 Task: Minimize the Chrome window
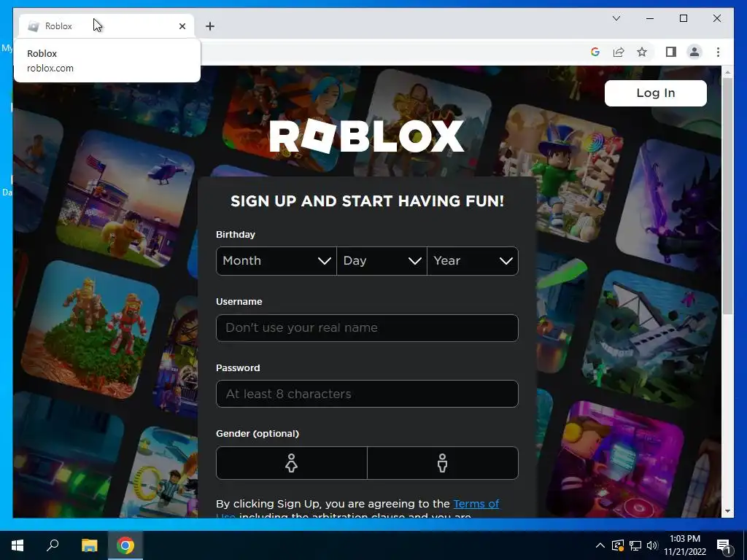coord(650,18)
